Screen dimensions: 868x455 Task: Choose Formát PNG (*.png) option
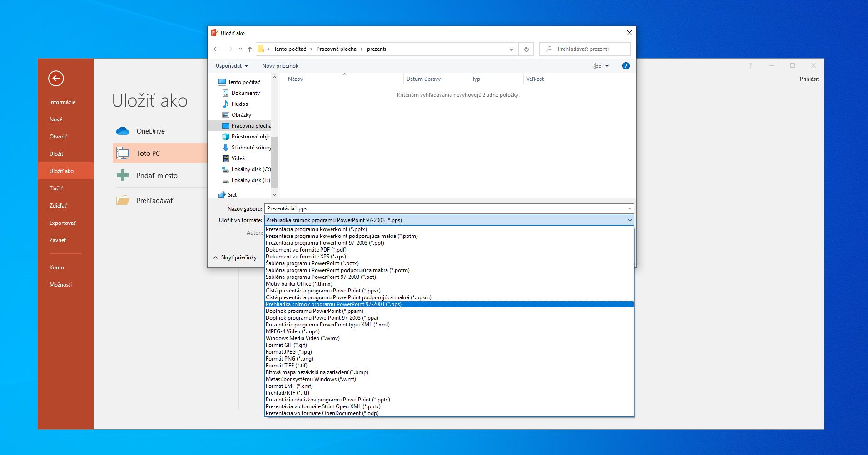[x=449, y=359]
